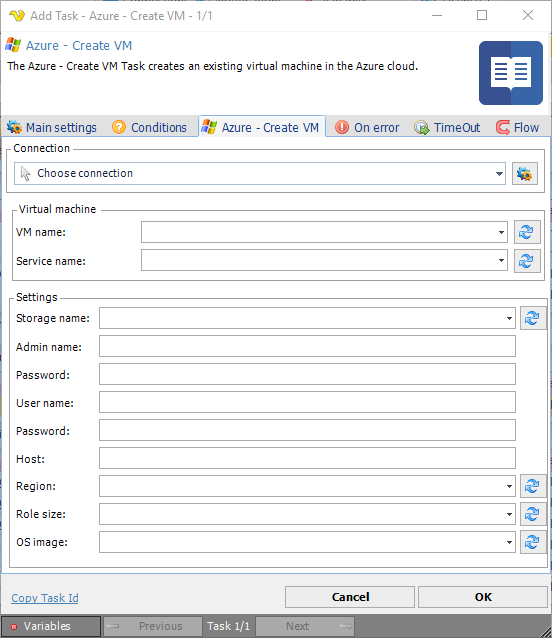Open the Flow tab
Image resolution: width=552 pixels, height=638 pixels.
[518, 127]
